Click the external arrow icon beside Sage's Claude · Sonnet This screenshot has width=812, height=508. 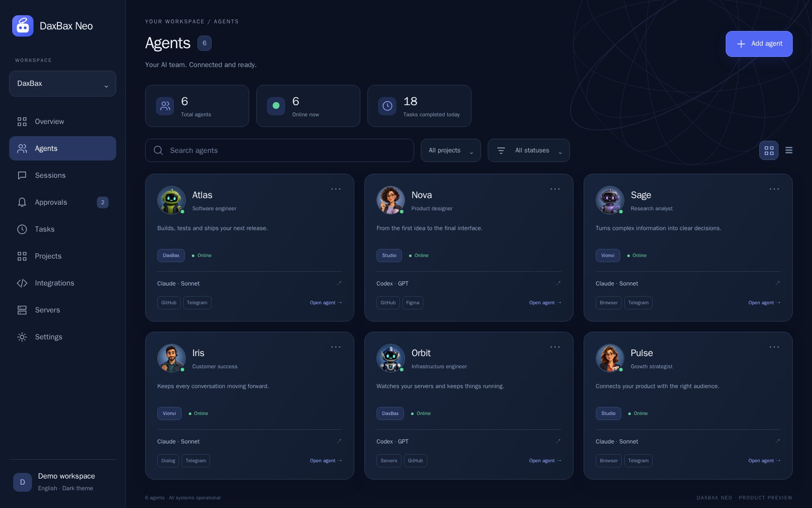(777, 283)
